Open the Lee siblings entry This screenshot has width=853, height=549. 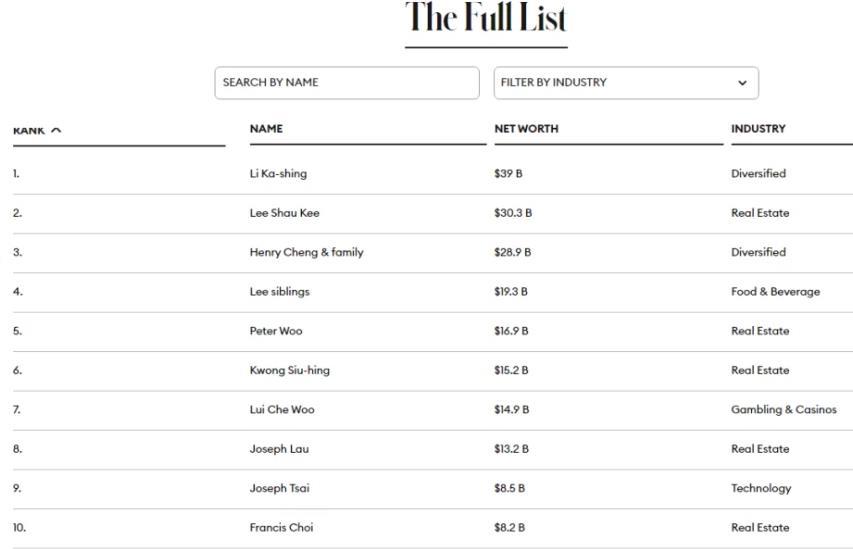pos(279,292)
